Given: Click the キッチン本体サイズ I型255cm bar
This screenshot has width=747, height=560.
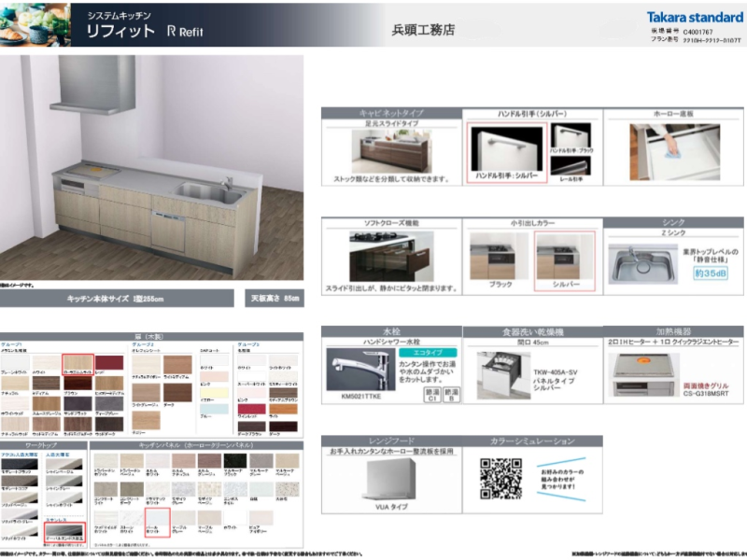Looking at the screenshot, I should (117, 299).
